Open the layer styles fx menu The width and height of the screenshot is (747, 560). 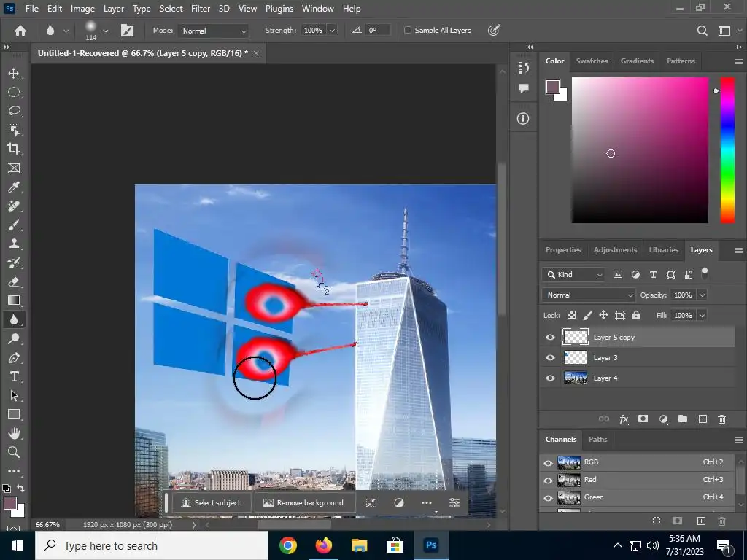tap(624, 419)
